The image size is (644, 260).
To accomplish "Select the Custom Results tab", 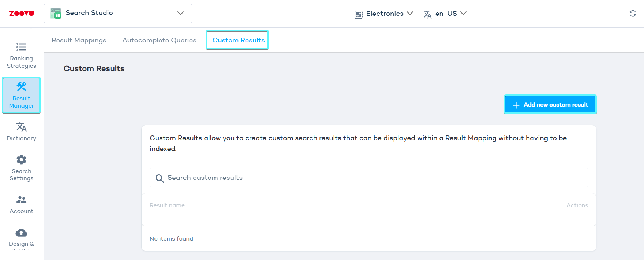I will [x=238, y=40].
